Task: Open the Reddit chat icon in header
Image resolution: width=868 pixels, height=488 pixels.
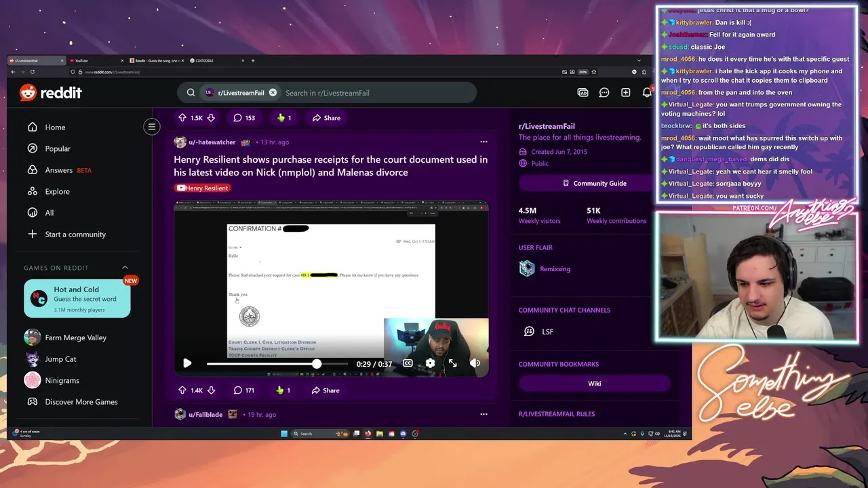Action: pos(604,93)
